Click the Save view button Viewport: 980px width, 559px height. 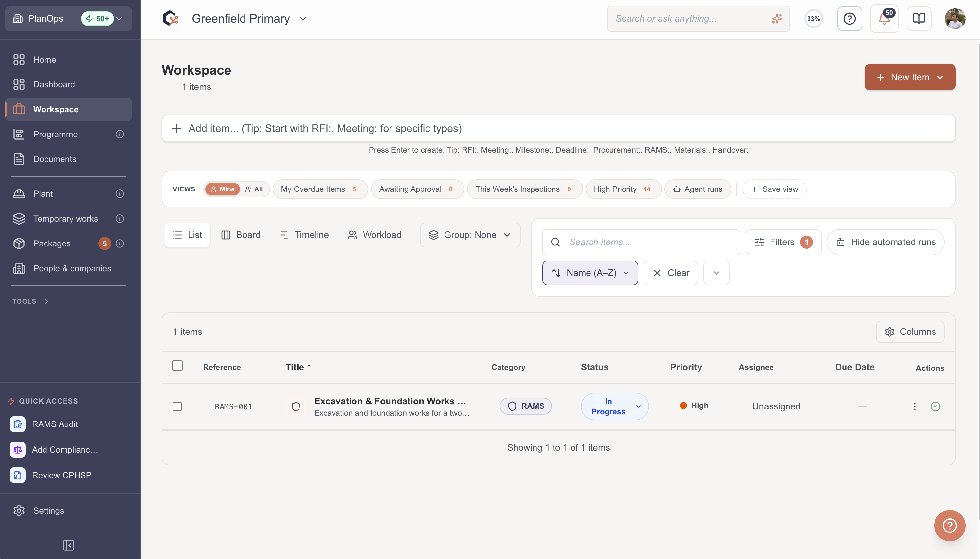(x=774, y=189)
